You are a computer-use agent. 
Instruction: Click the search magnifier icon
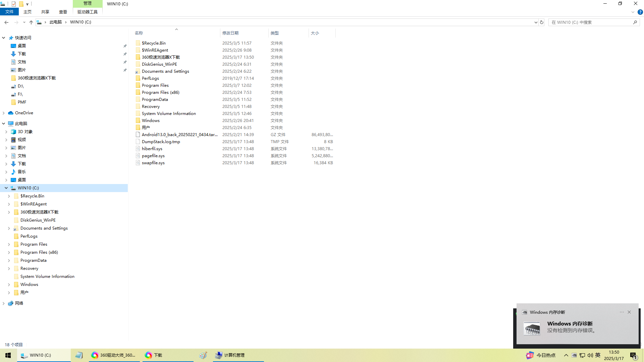point(635,22)
